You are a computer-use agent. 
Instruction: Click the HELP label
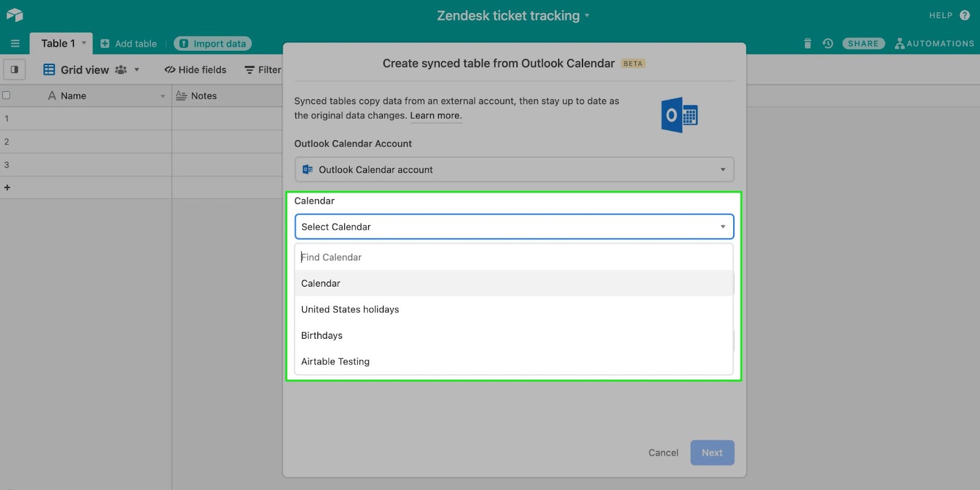click(940, 15)
